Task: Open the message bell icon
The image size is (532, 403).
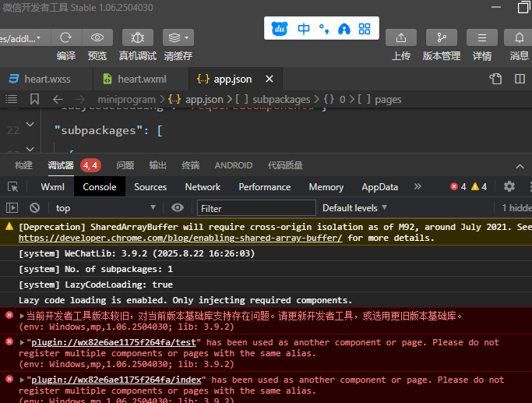Action: (x=519, y=37)
